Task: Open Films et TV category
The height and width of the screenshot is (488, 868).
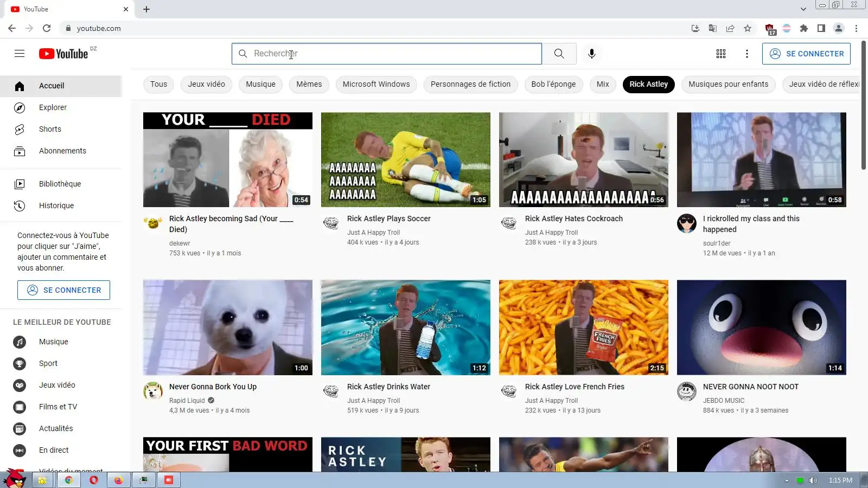Action: point(61,407)
